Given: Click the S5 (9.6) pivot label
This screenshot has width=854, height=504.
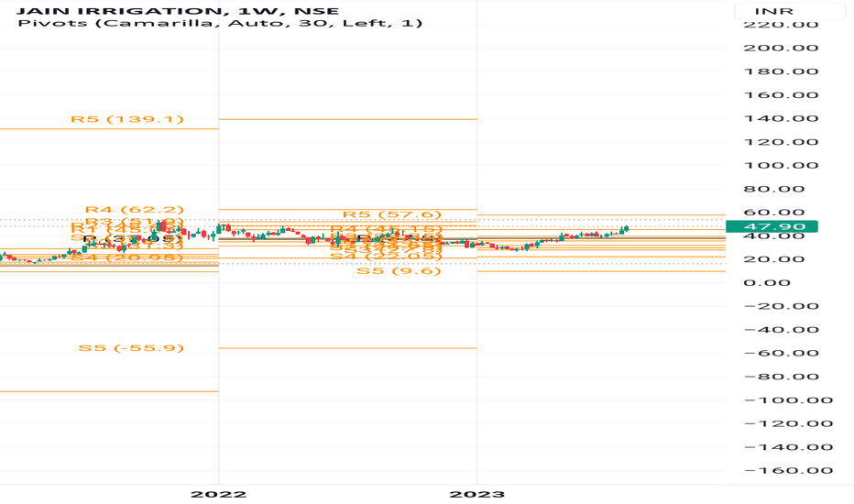Looking at the screenshot, I should (x=399, y=271).
